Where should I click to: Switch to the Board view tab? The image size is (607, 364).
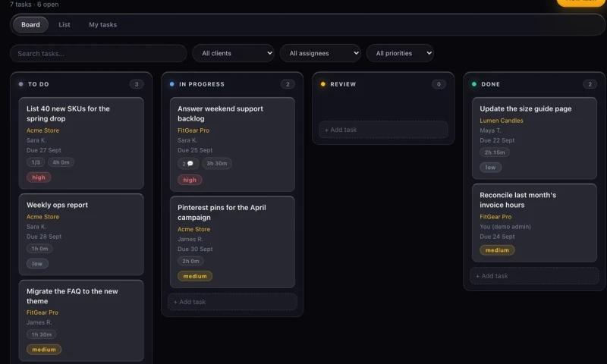30,24
